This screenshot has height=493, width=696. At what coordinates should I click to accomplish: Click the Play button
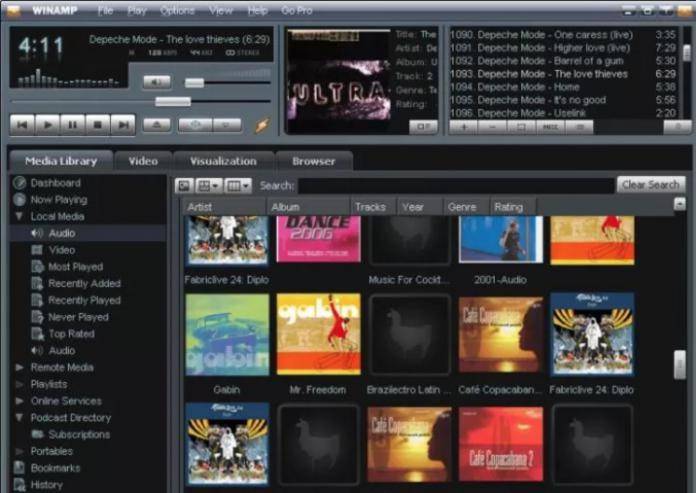47,125
